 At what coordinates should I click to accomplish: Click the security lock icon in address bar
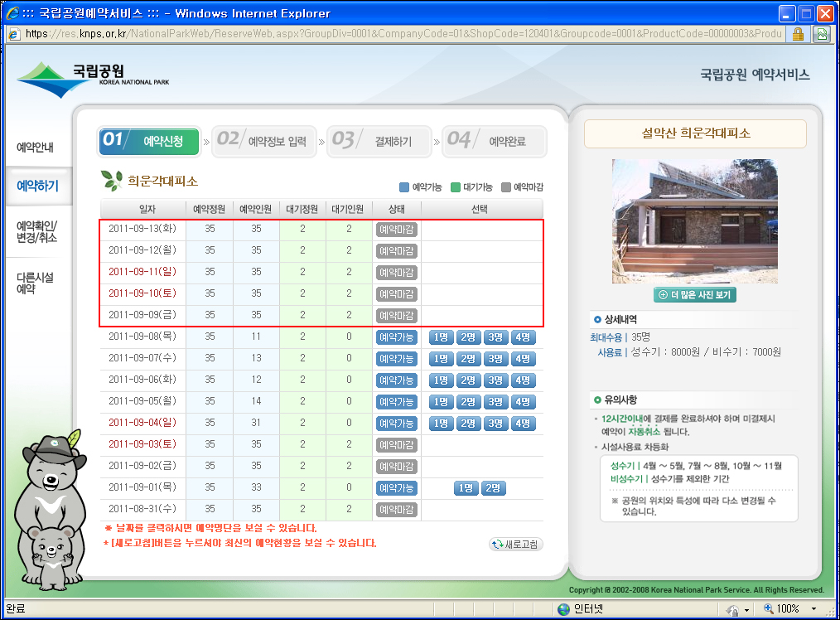click(x=798, y=34)
